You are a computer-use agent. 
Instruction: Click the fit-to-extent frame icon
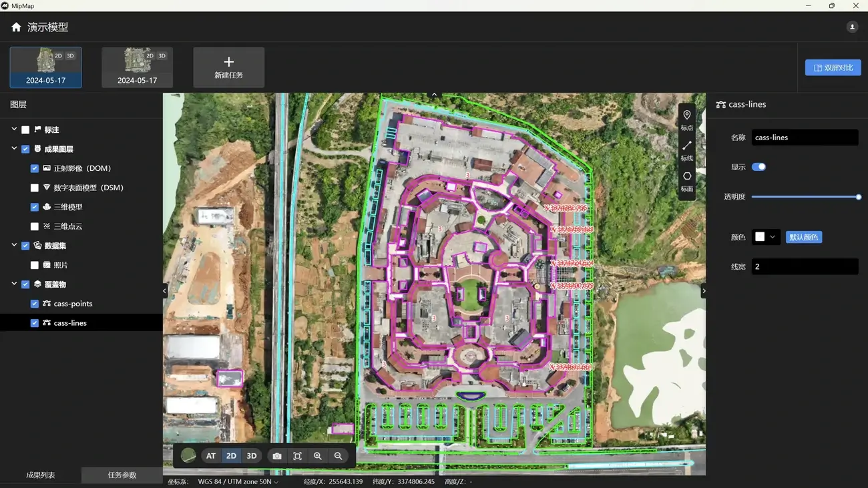click(298, 456)
